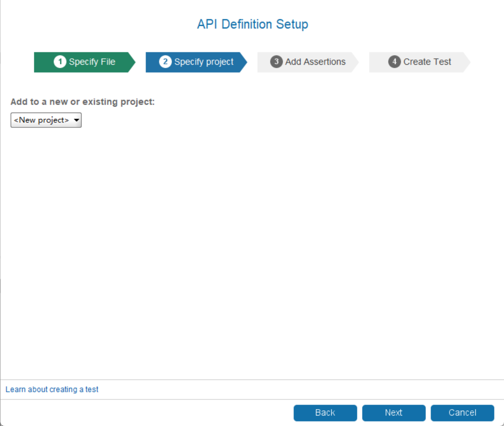
Task: Click the blue Specify project arrow tip
Action: pos(243,62)
